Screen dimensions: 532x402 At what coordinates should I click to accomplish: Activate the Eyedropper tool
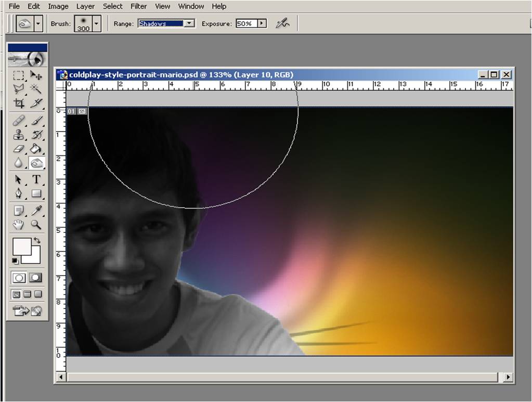pos(36,211)
